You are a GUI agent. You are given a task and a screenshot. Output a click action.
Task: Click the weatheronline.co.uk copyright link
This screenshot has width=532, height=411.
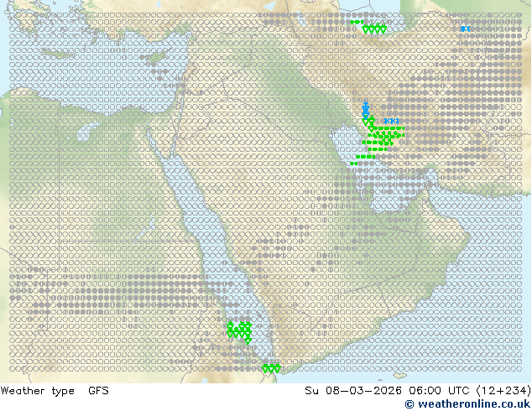(468, 404)
